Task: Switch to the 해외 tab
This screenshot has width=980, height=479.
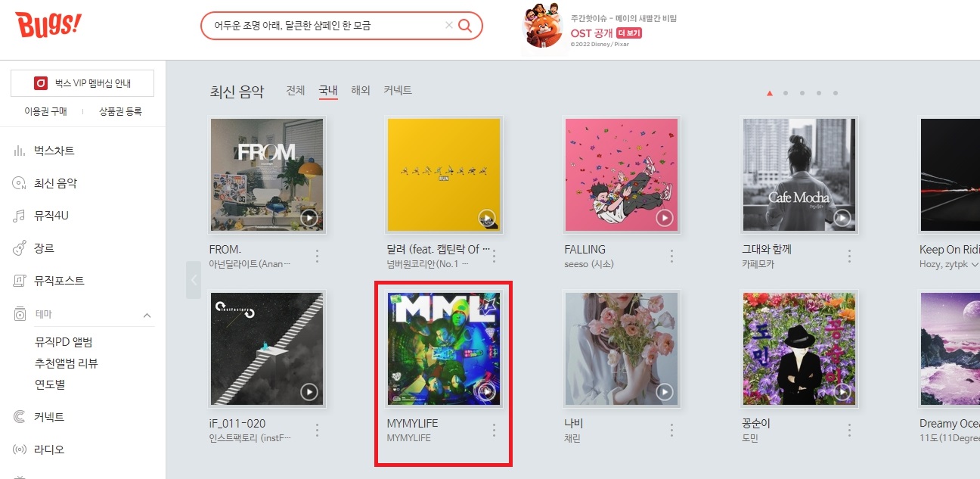Action: (x=361, y=90)
